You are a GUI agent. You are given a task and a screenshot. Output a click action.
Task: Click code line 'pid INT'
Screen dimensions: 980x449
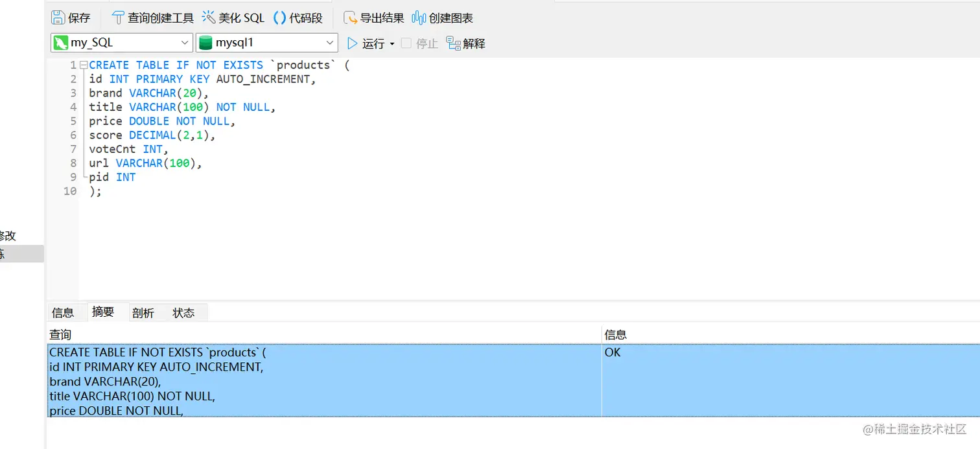(112, 177)
